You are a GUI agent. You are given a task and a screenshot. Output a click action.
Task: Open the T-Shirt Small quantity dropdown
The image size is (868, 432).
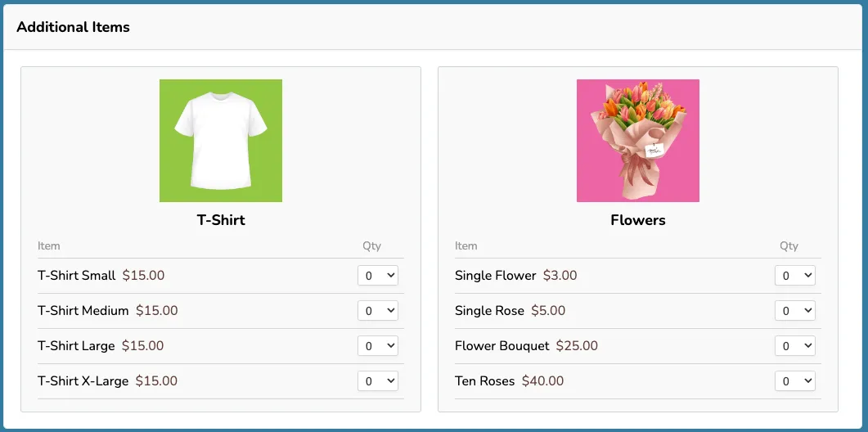click(377, 275)
